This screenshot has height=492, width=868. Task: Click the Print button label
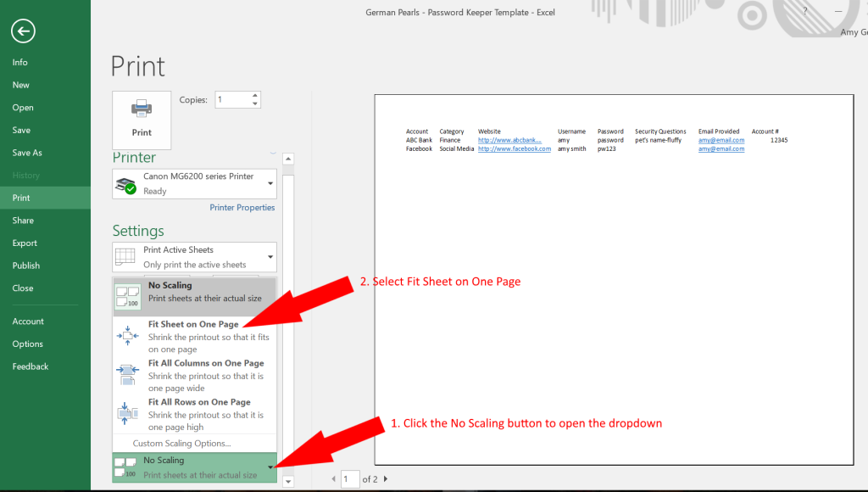pos(142,132)
